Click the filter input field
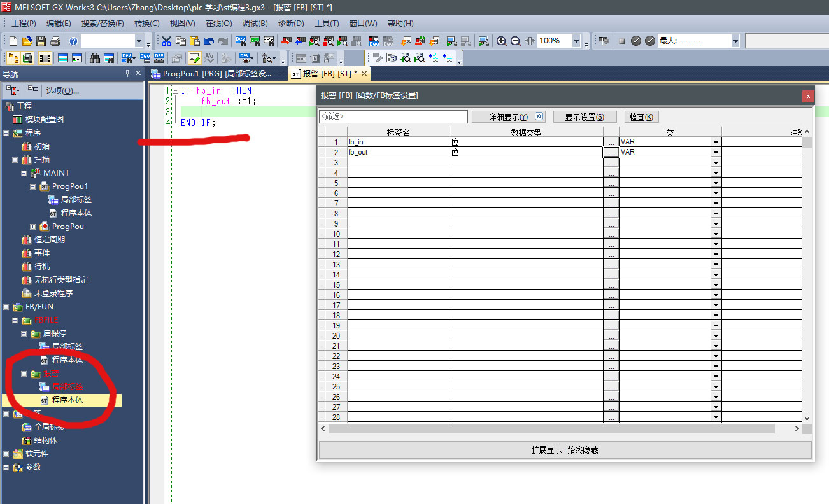 pyautogui.click(x=393, y=117)
